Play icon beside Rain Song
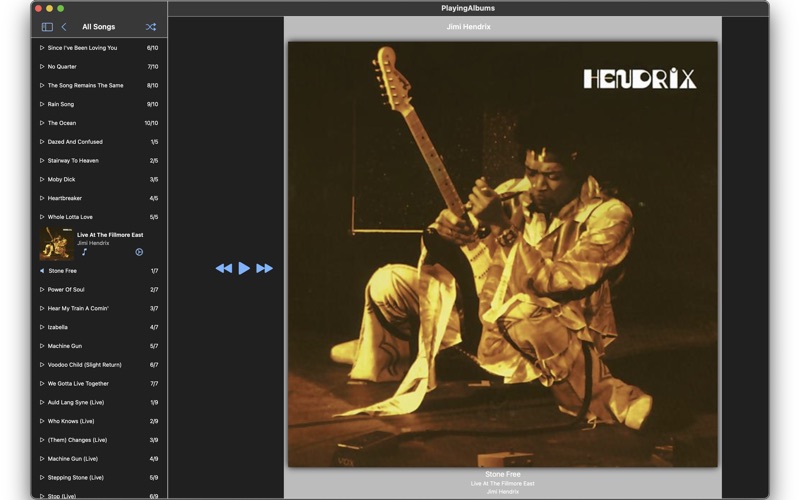800x500 pixels. click(x=42, y=104)
